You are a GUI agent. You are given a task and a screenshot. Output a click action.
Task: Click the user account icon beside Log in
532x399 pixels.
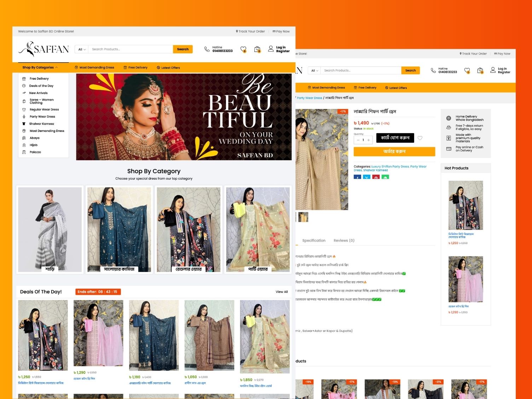tap(271, 49)
